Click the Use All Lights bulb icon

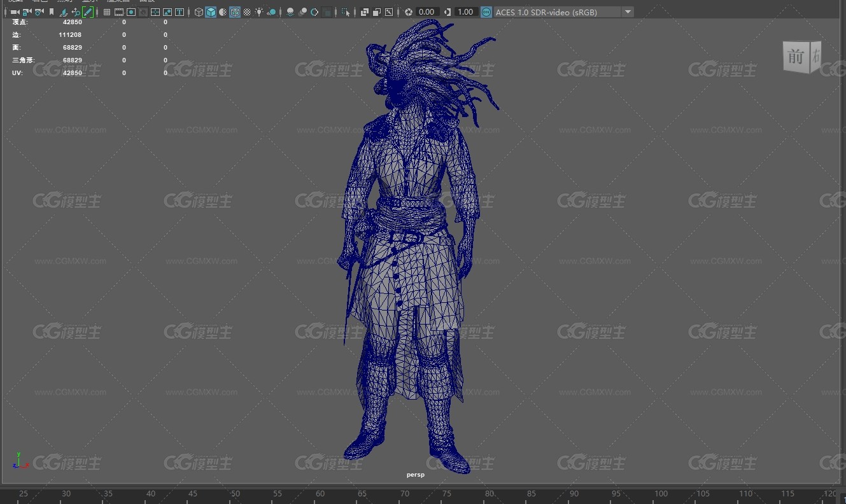259,12
